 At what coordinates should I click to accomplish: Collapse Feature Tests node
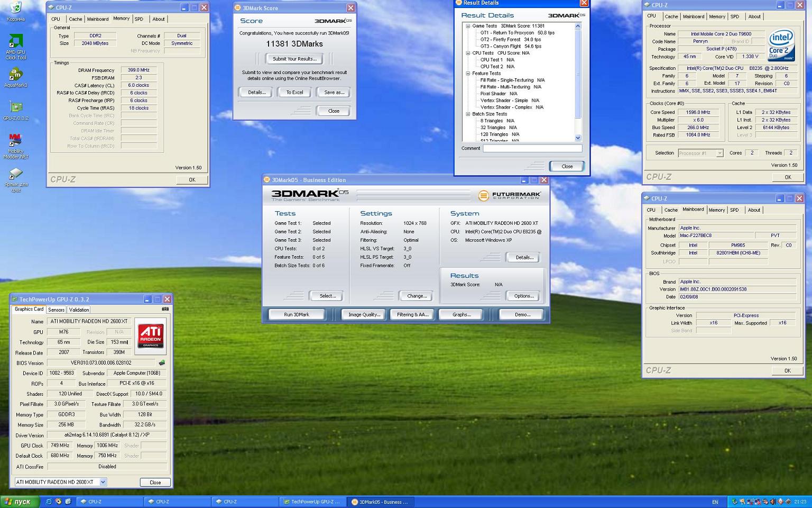click(467, 74)
